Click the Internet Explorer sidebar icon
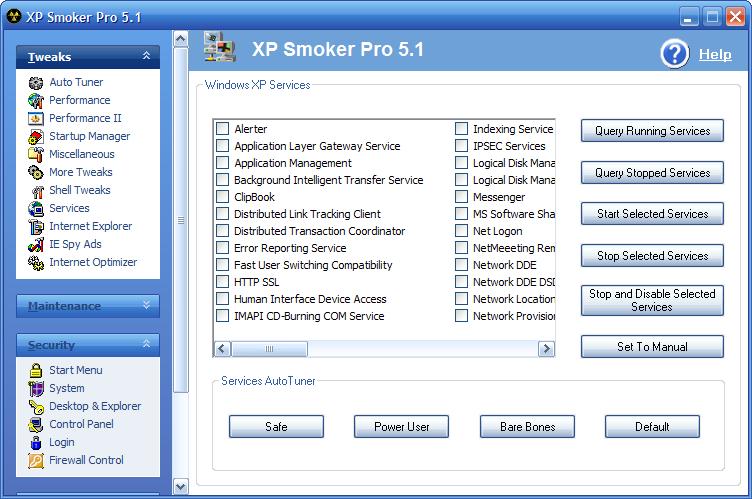 pos(35,226)
